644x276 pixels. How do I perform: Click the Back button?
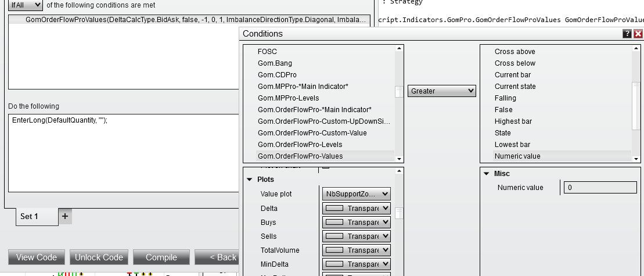pos(217,257)
